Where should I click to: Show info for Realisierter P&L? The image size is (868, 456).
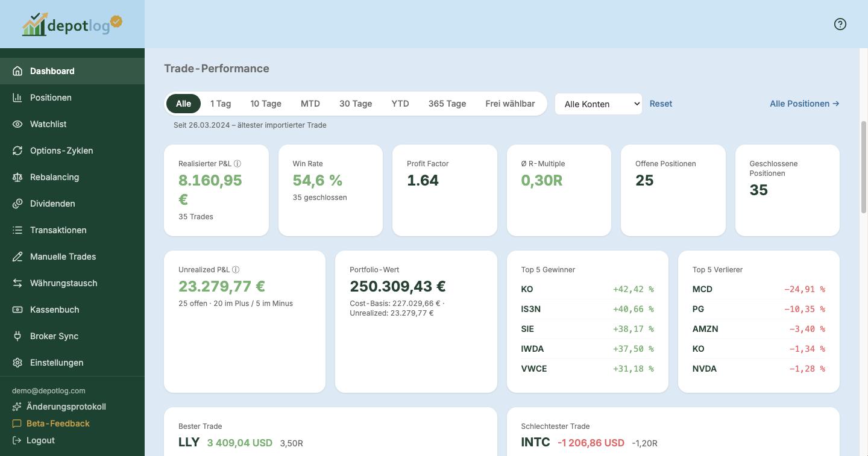pyautogui.click(x=237, y=164)
